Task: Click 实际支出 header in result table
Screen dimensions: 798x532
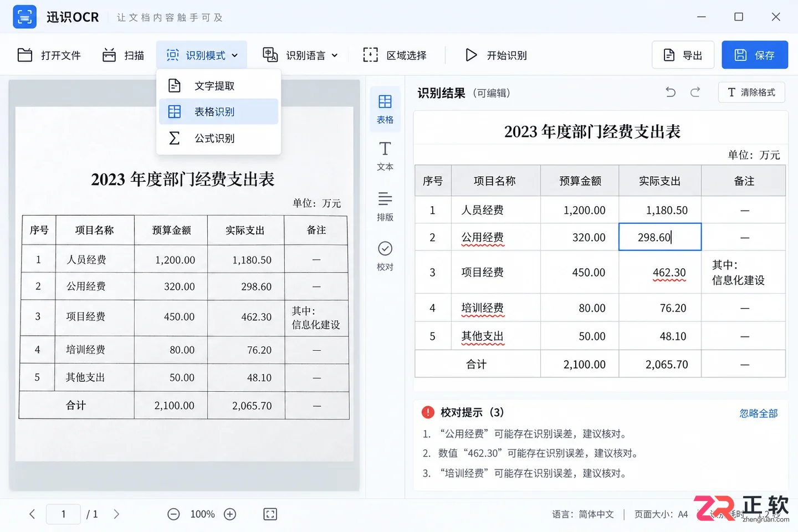Action: [660, 181]
